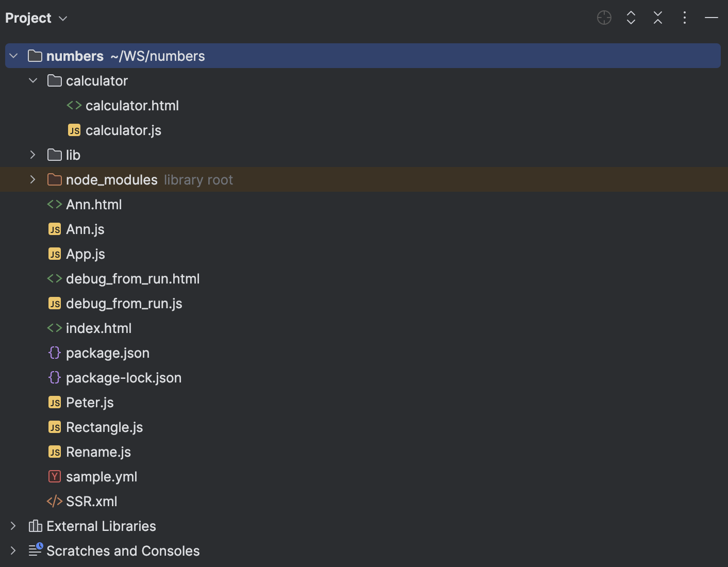This screenshot has height=567, width=728.
Task: Collapse the calculator folder
Action: [x=32, y=80]
